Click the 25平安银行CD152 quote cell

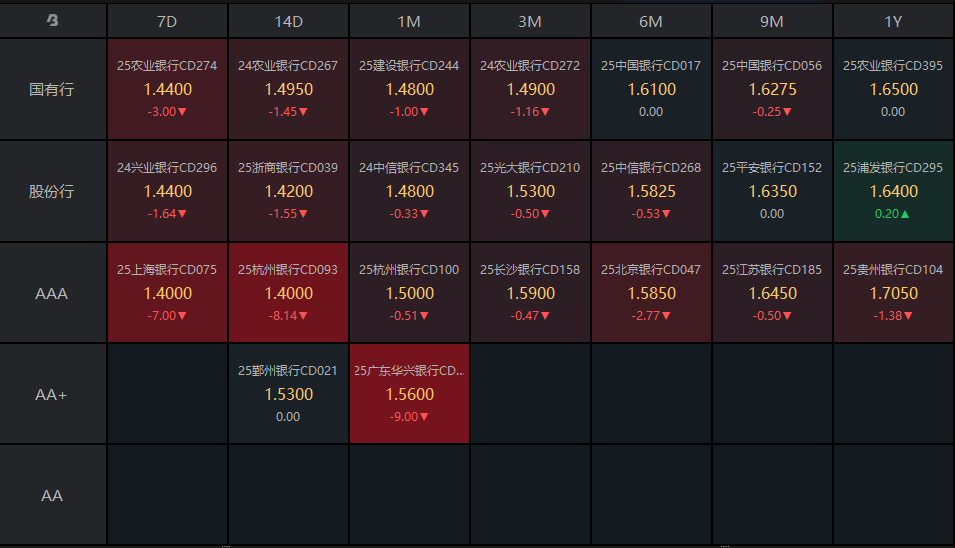[x=772, y=191]
